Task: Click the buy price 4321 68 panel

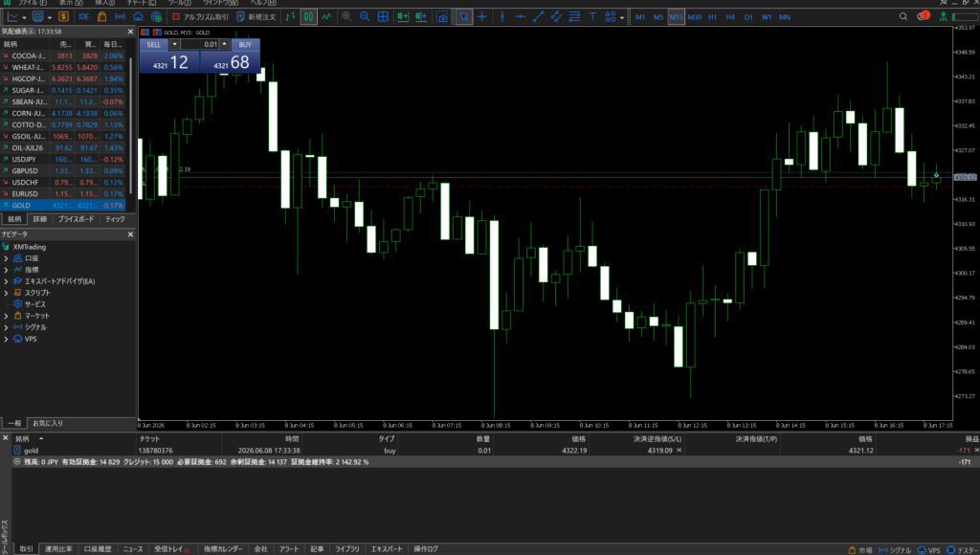Action: click(230, 62)
